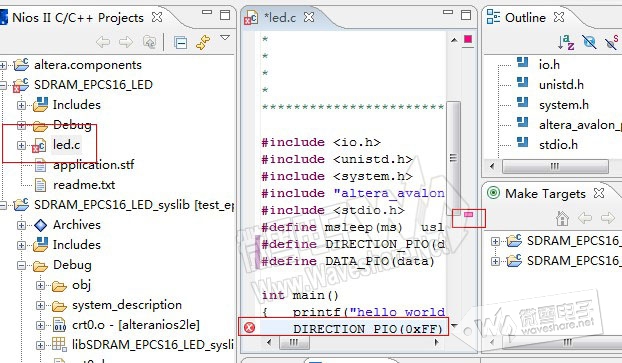
Task: Click editor scroll up arrow
Action: coord(454,40)
